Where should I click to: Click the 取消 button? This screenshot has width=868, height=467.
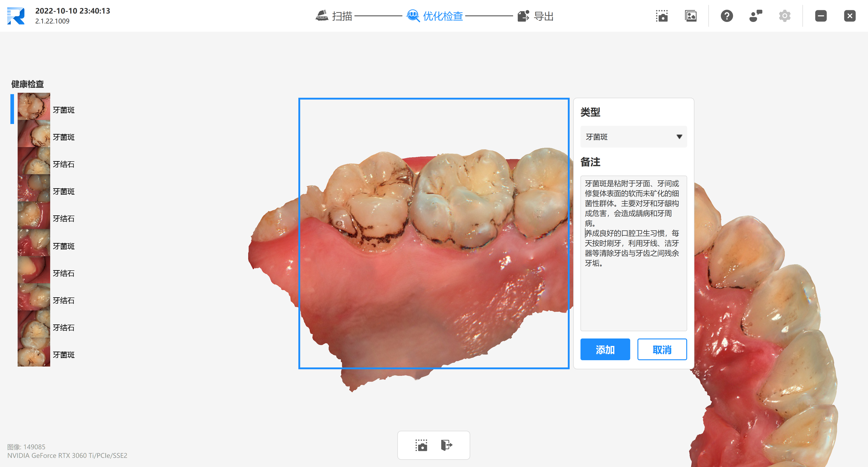tap(662, 349)
